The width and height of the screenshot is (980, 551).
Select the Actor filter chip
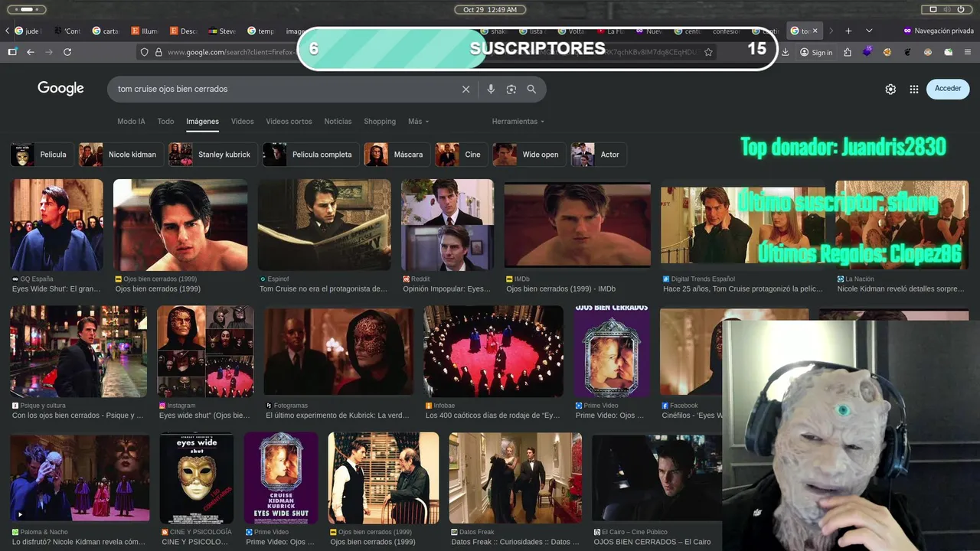(599, 155)
